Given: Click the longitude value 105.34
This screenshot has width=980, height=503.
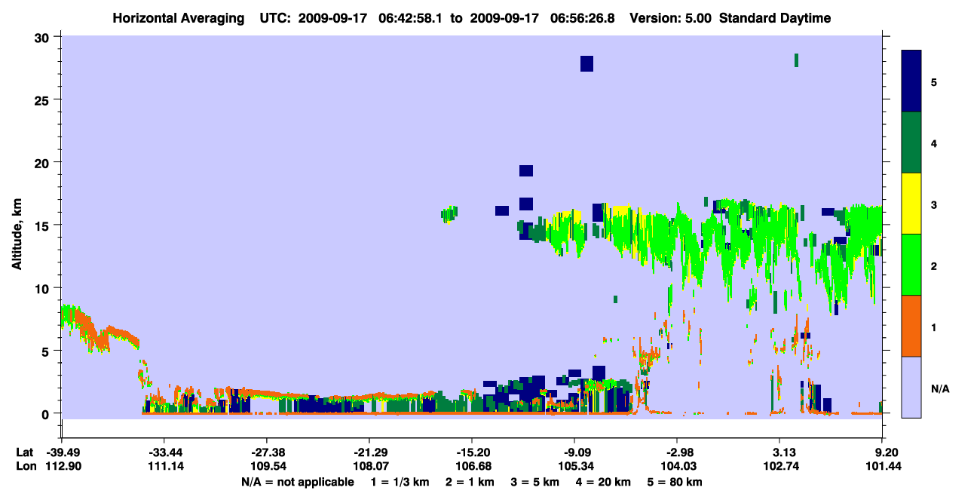Looking at the screenshot, I should click(574, 466).
